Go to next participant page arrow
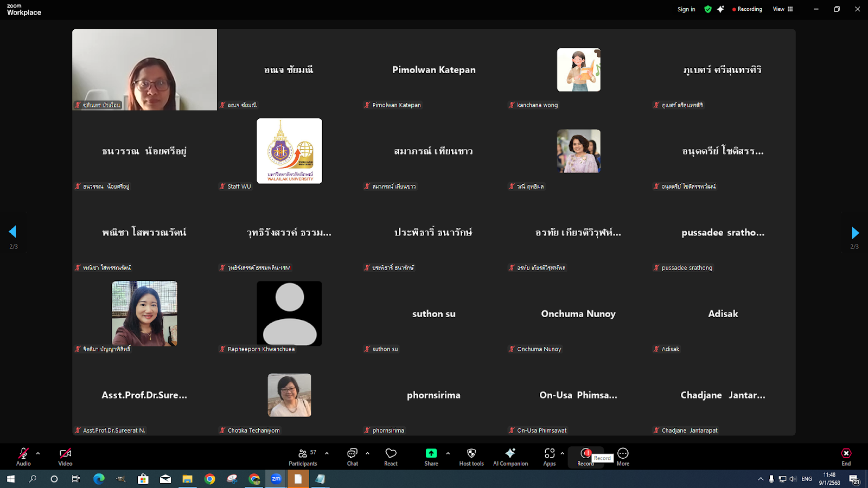Image resolution: width=868 pixels, height=488 pixels. pyautogui.click(x=855, y=233)
